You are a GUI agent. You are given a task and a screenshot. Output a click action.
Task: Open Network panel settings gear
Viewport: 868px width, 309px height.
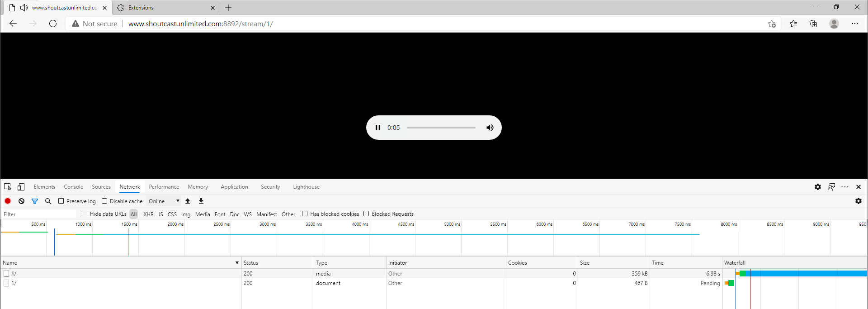(x=859, y=201)
